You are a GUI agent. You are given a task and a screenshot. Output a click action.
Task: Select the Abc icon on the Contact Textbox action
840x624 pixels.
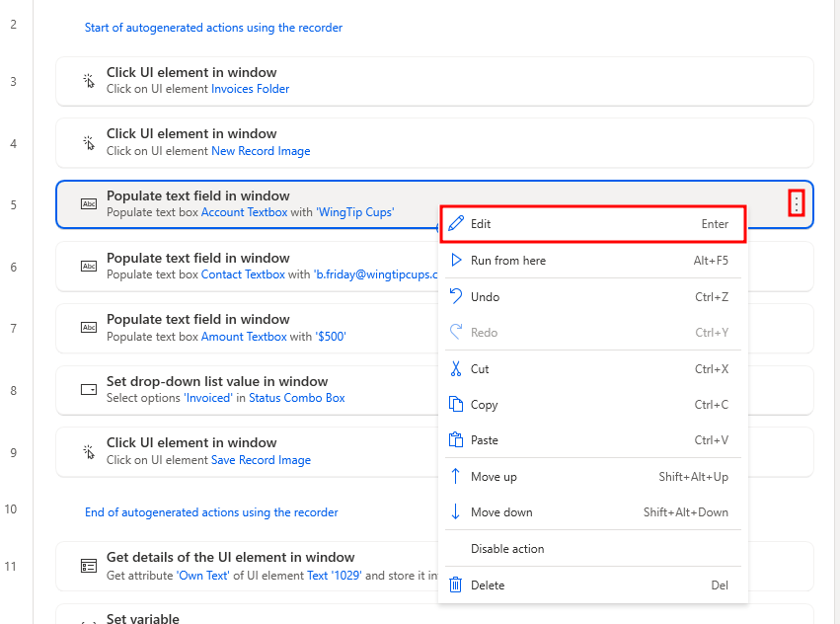(x=87, y=266)
